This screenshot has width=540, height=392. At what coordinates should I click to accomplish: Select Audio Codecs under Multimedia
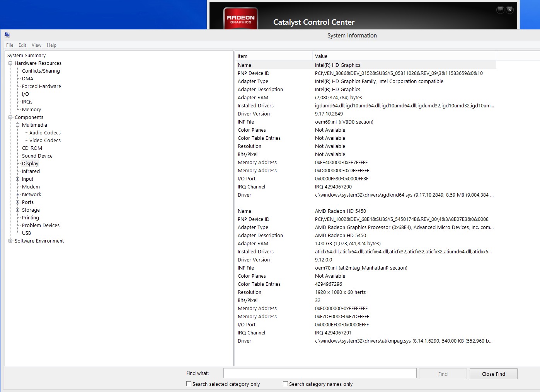[45, 132]
